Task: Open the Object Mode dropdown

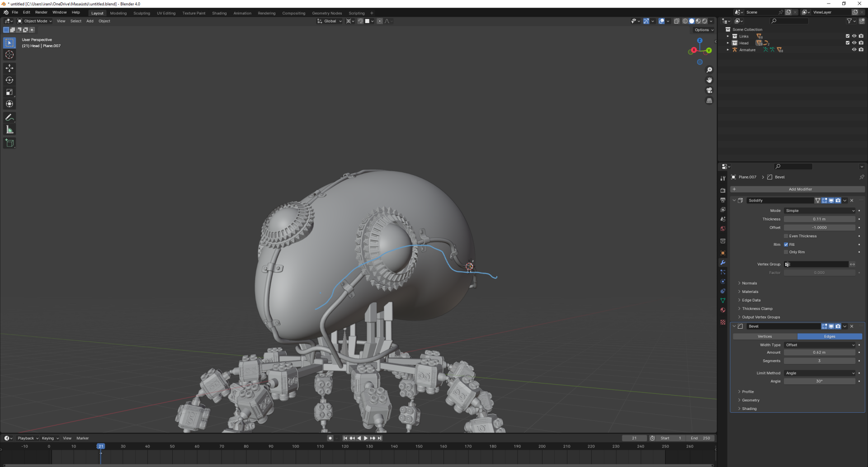Action: click(x=35, y=21)
